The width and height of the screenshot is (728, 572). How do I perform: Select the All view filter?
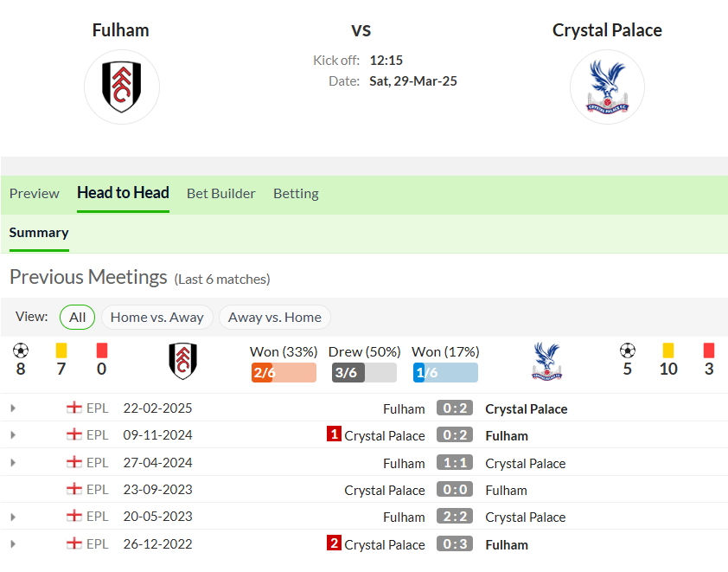tap(77, 318)
